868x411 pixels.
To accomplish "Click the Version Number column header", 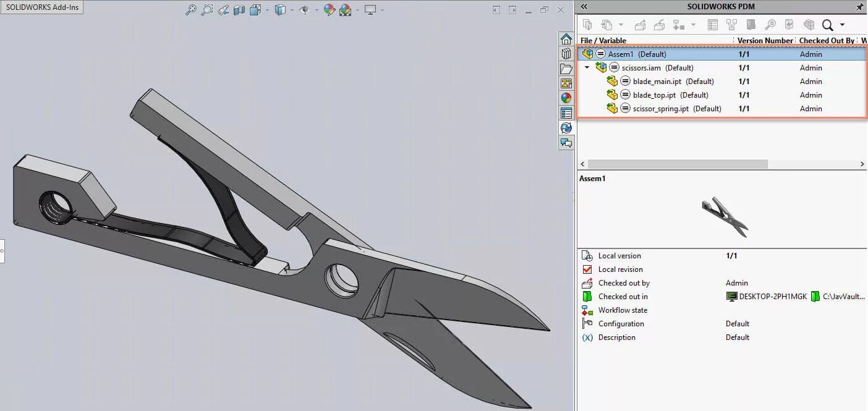I will pyautogui.click(x=765, y=40).
